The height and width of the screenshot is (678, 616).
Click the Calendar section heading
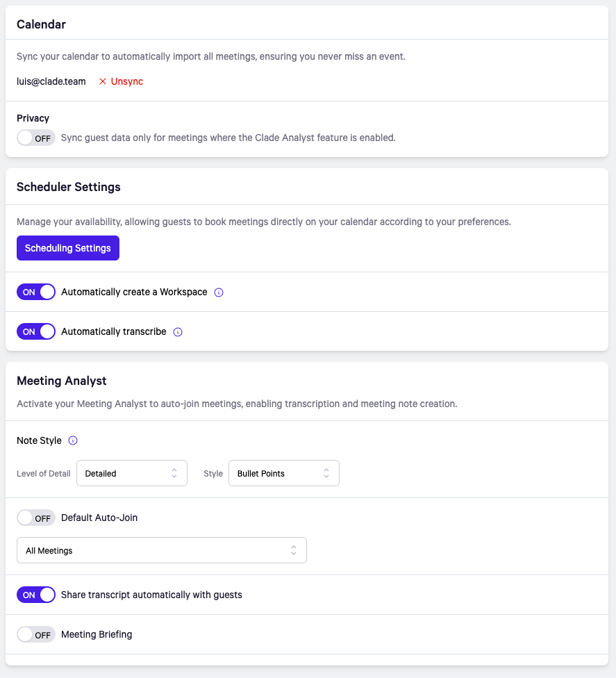click(41, 24)
